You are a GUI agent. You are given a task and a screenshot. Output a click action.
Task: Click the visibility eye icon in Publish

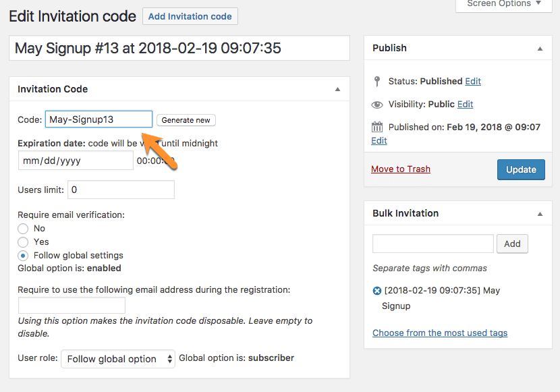[x=377, y=105]
